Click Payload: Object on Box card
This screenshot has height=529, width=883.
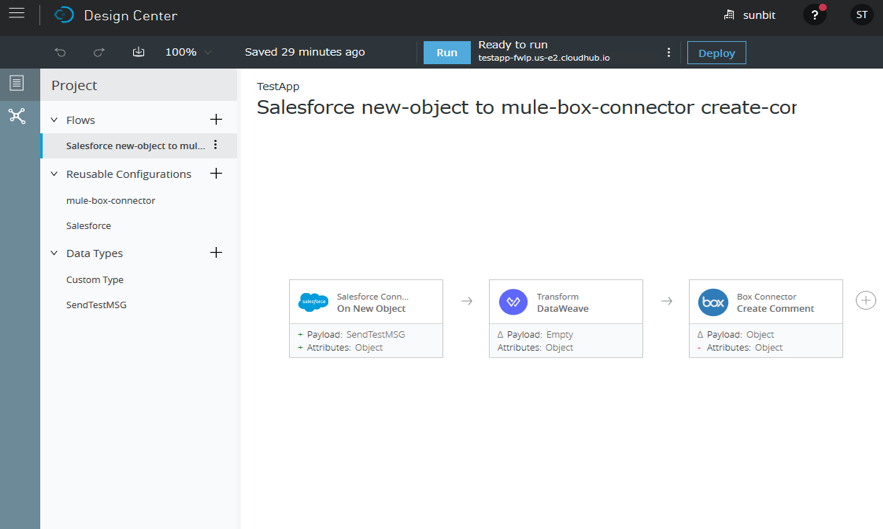pos(740,335)
